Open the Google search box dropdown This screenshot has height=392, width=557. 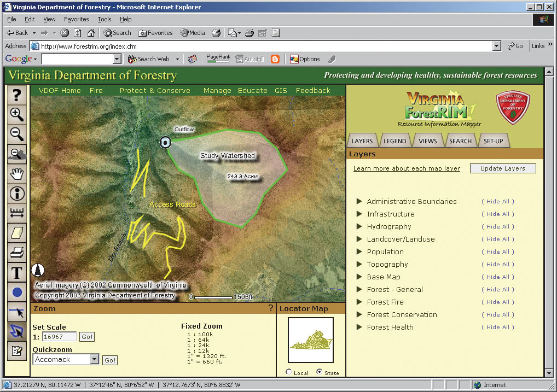(117, 59)
